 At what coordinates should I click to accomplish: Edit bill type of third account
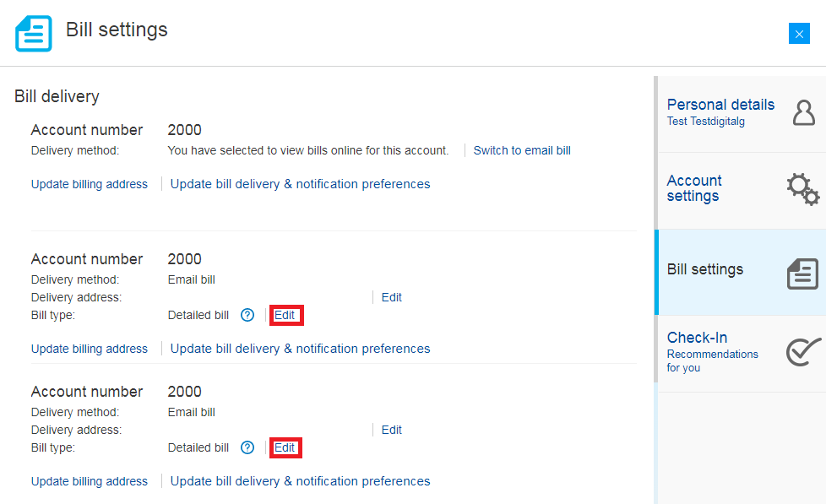(285, 447)
